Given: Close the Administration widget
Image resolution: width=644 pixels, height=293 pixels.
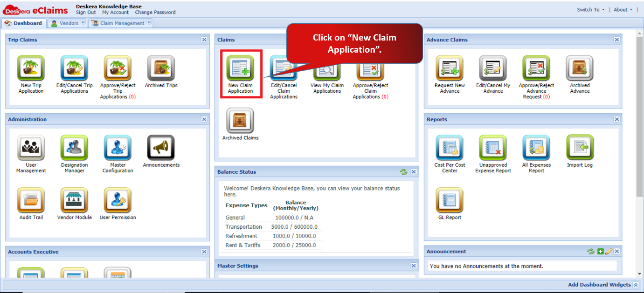Looking at the screenshot, I should click(204, 119).
